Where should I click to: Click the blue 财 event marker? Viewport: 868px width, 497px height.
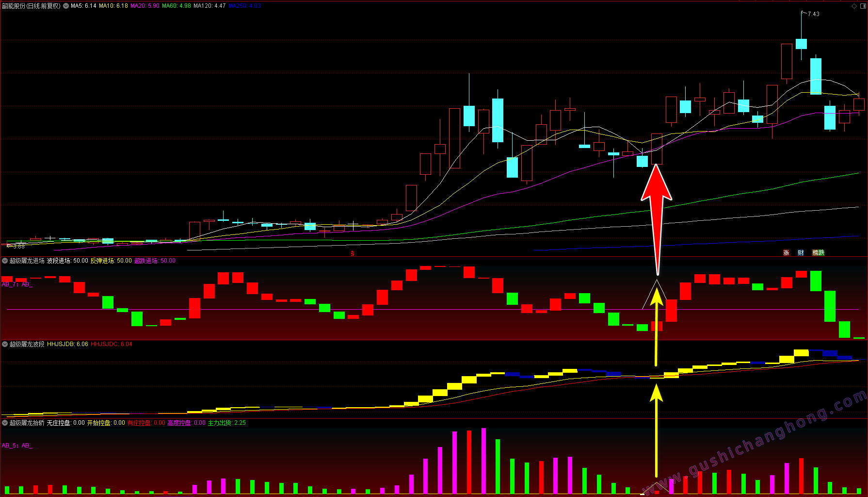[x=801, y=252]
